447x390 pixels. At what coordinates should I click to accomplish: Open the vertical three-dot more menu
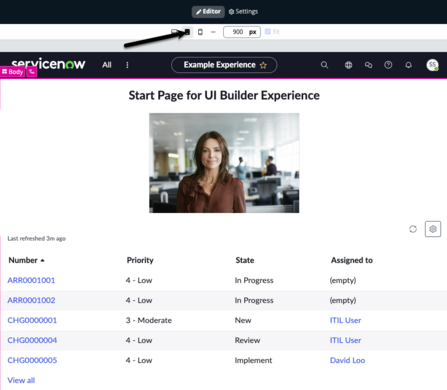[x=127, y=65]
